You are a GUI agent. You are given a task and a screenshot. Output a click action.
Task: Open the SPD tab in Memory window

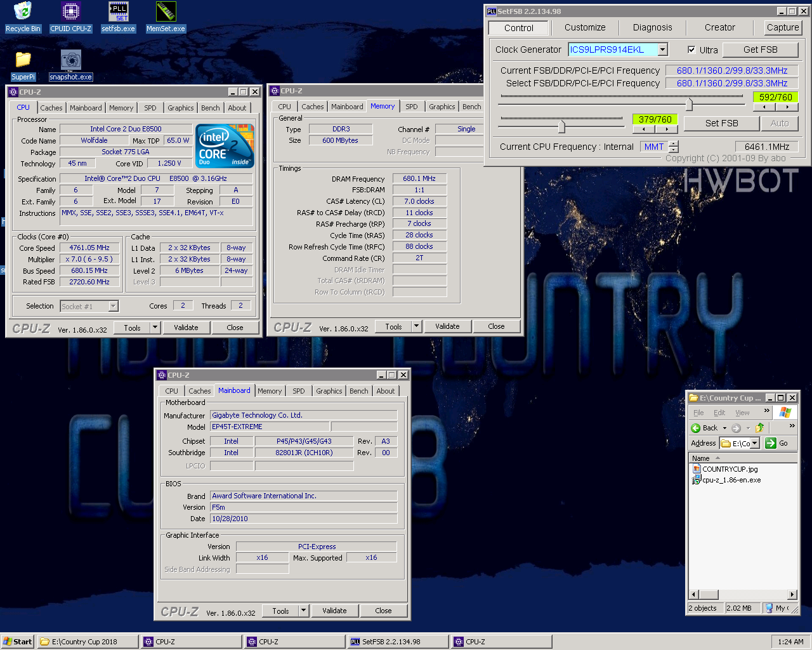pyautogui.click(x=412, y=107)
